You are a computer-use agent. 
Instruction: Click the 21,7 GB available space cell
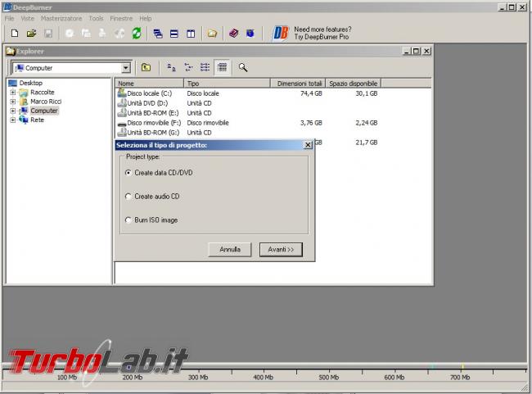[367, 143]
